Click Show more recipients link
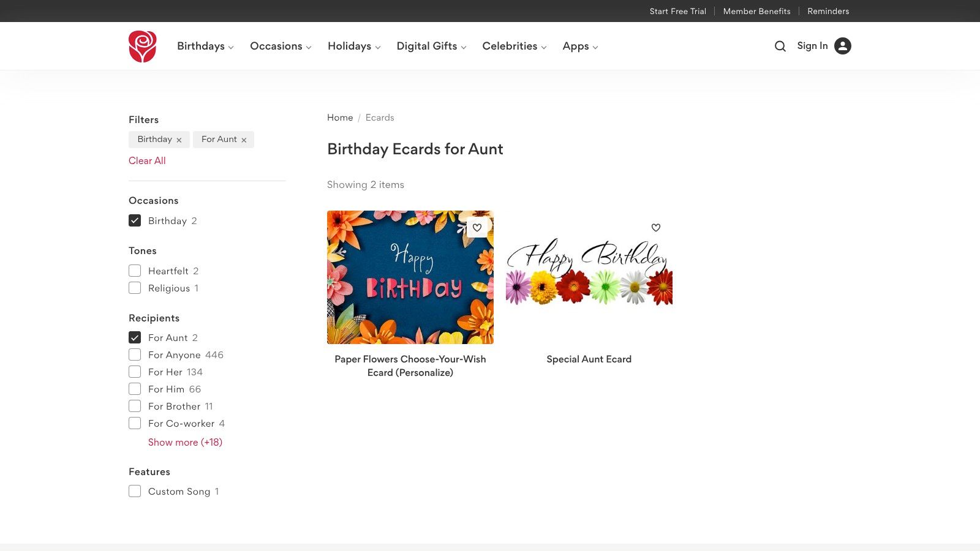The width and height of the screenshot is (980, 551). point(186,442)
